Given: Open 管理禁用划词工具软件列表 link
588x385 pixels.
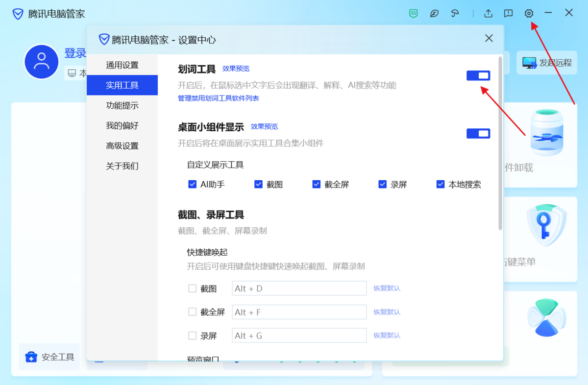Looking at the screenshot, I should (x=219, y=98).
